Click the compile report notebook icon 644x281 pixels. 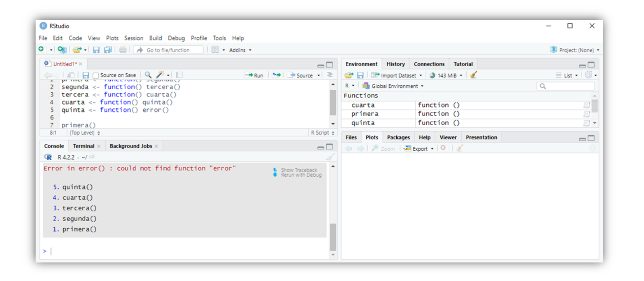(x=179, y=75)
